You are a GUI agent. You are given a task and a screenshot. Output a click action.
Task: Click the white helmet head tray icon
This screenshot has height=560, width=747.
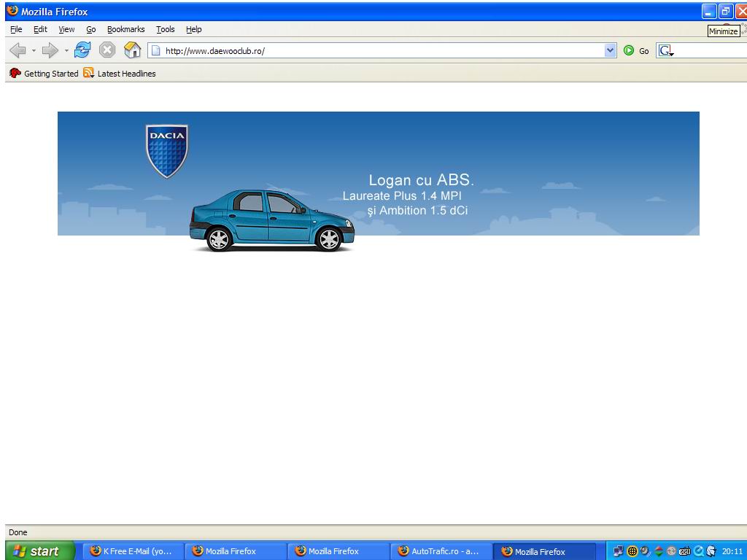pos(711,551)
